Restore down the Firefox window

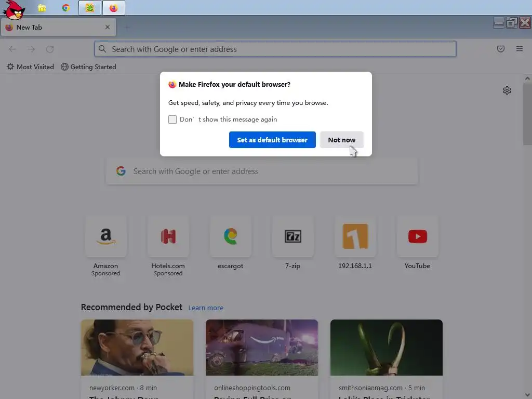click(512, 23)
